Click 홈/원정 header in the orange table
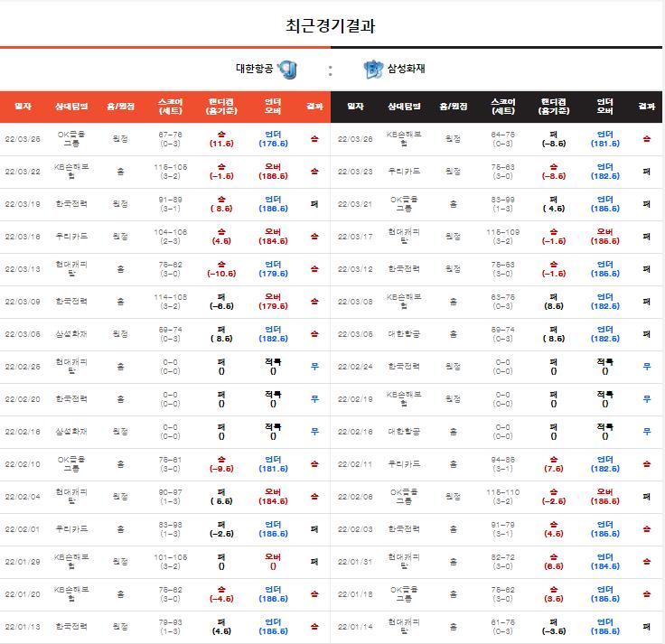 pyautogui.click(x=120, y=107)
